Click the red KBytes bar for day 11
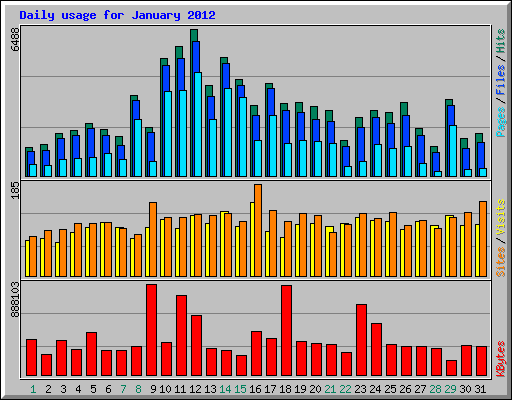Image resolution: width=512 pixels, height=400 pixels. click(x=182, y=336)
